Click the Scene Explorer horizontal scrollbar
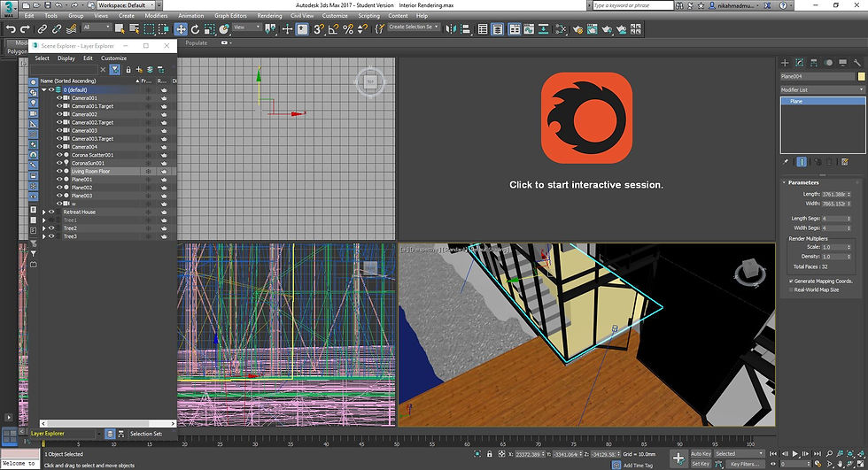Image resolution: width=868 pixels, height=470 pixels. [x=108, y=424]
